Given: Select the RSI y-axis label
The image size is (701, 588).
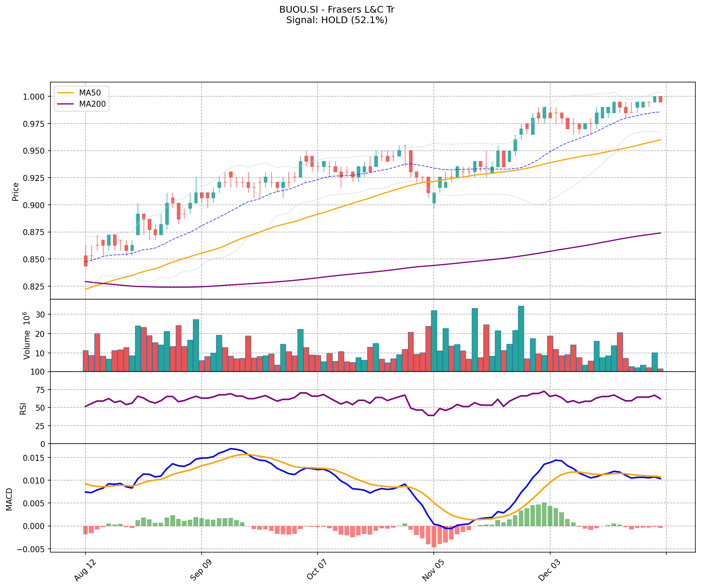Looking at the screenshot, I should [x=23, y=408].
